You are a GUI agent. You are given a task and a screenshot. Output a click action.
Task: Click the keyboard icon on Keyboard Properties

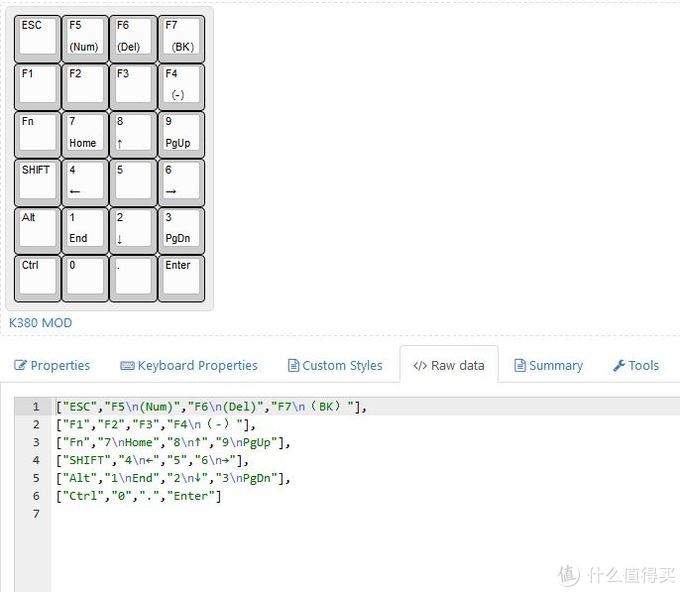tap(127, 366)
